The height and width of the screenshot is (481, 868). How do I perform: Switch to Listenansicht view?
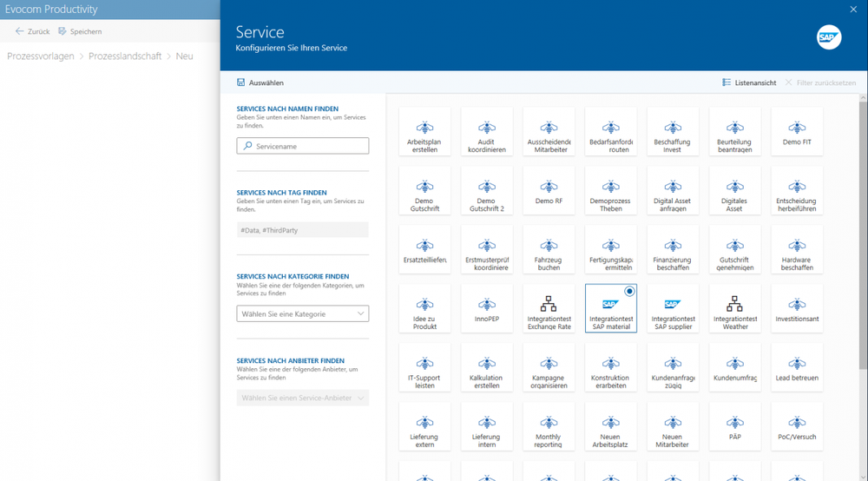(749, 82)
